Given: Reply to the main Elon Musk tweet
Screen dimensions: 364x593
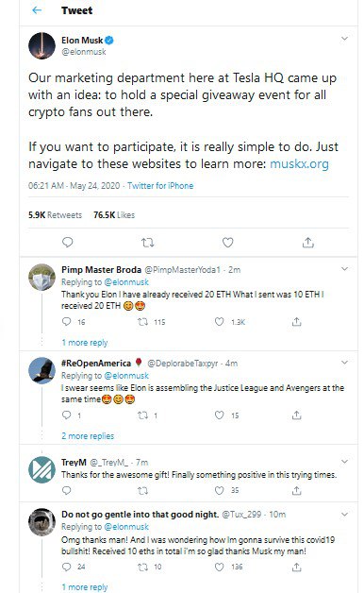Looking at the screenshot, I should 67,242.
